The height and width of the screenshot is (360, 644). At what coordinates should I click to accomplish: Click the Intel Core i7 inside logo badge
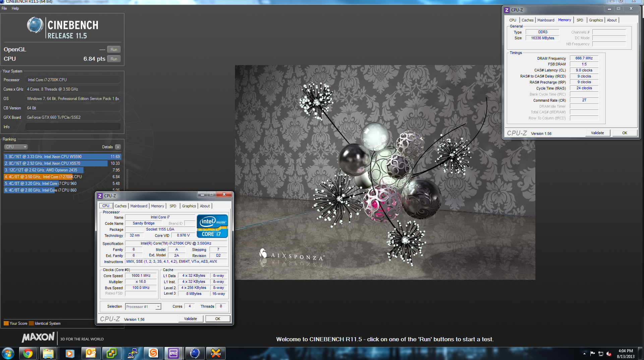point(212,226)
